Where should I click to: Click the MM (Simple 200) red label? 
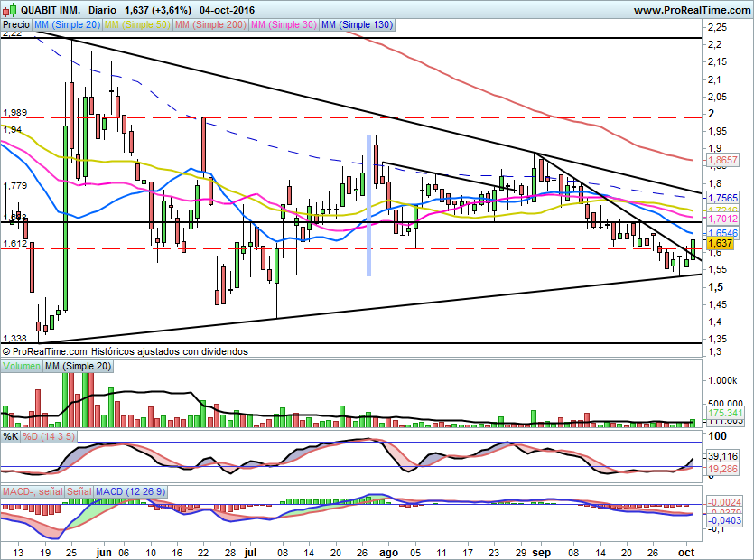[209, 25]
